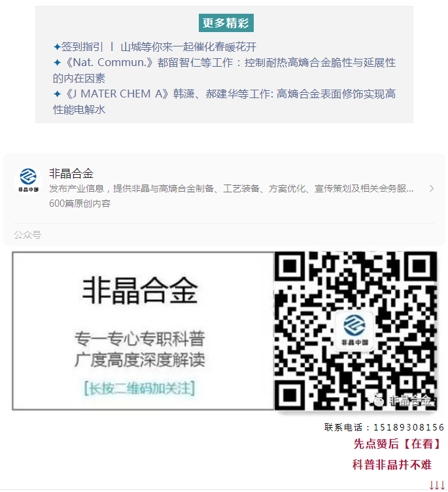Viewport: 448px width, 492px height.
Task: Click the red downward arrows at bottom
Action: pos(436,485)
